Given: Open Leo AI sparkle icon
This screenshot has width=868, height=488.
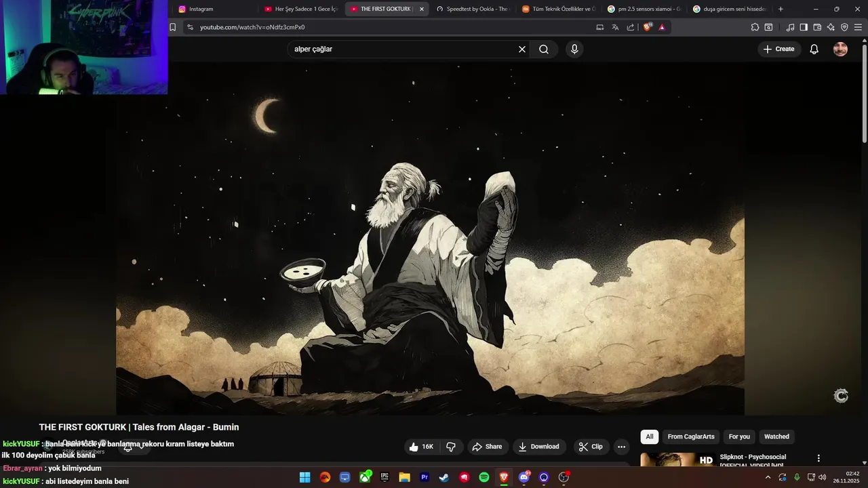Looking at the screenshot, I should pos(831,27).
